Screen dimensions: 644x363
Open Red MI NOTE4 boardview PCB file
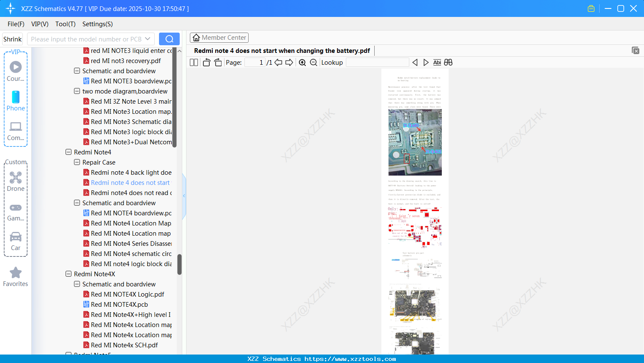pos(127,213)
